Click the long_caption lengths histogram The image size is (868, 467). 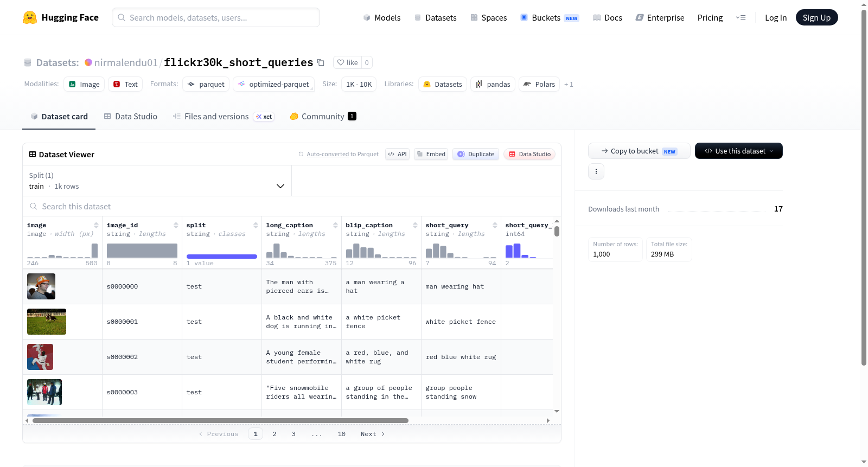click(x=301, y=250)
